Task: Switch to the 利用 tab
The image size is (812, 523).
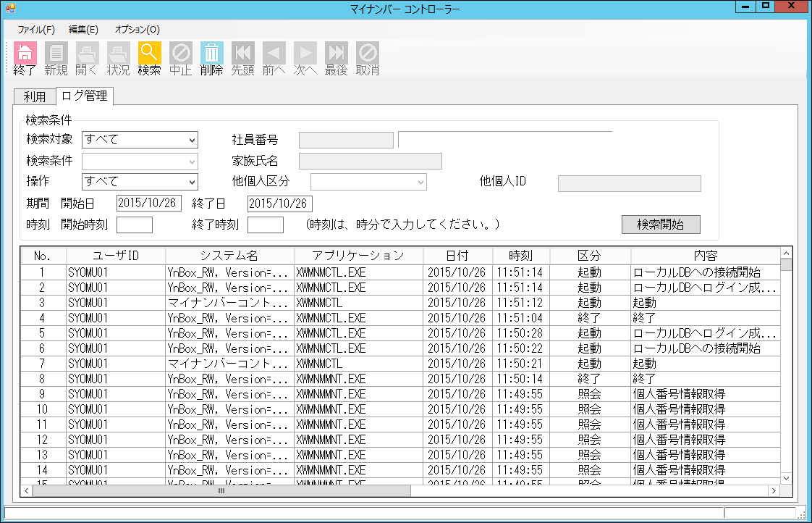Action: tap(33, 95)
